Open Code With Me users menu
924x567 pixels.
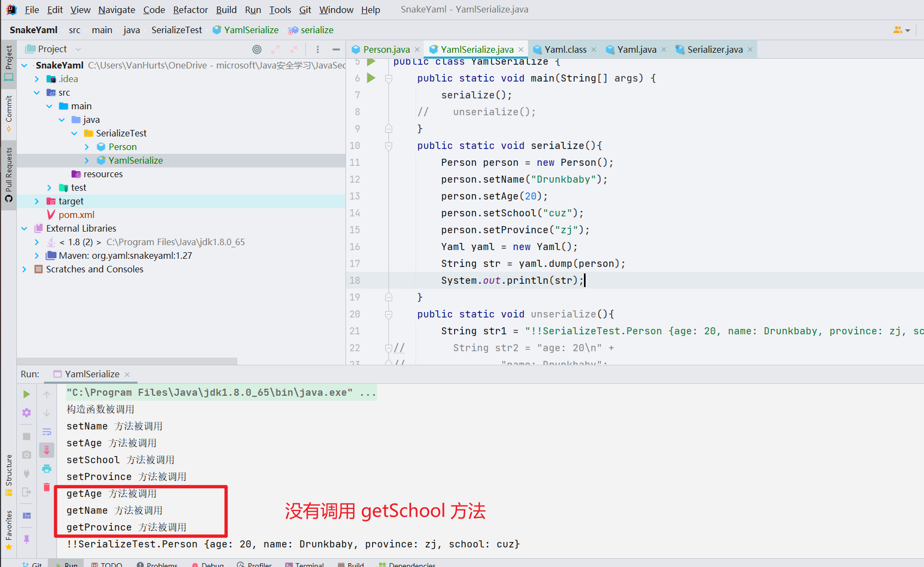pos(900,29)
